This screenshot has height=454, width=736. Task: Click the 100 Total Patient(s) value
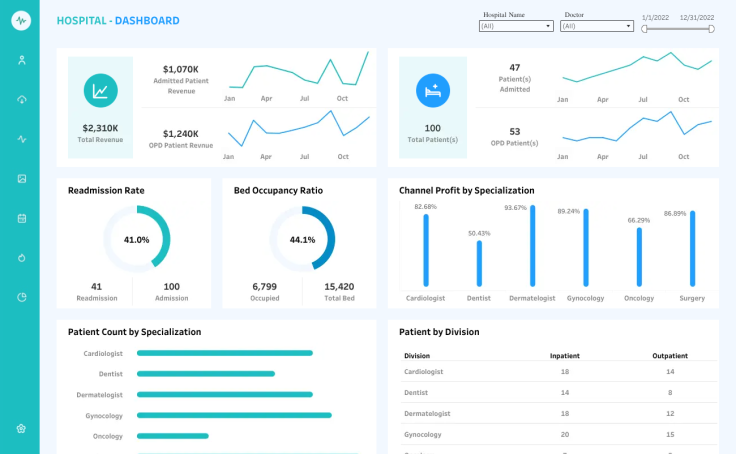click(x=432, y=128)
